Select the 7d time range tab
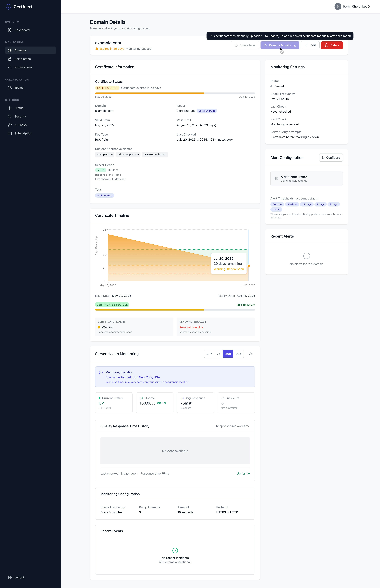 [x=219, y=354]
